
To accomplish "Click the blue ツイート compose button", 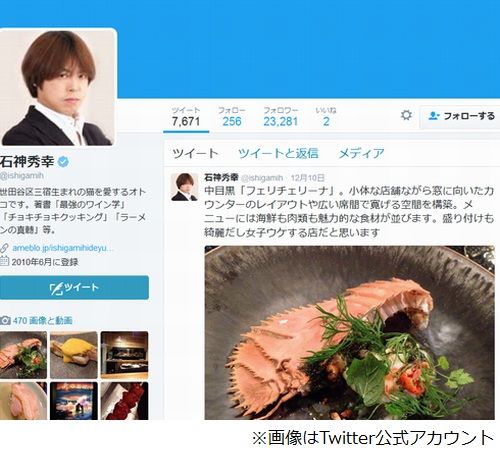I will (x=74, y=287).
